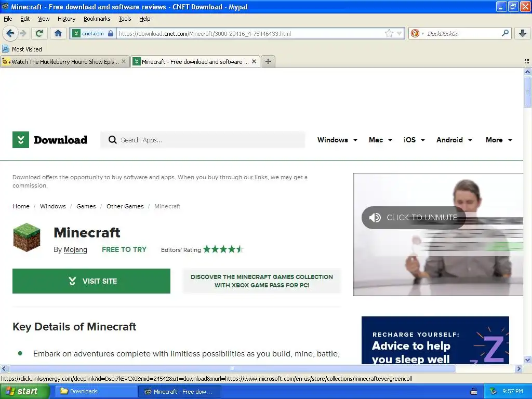Select the Minecraft Free download tab

195,61
